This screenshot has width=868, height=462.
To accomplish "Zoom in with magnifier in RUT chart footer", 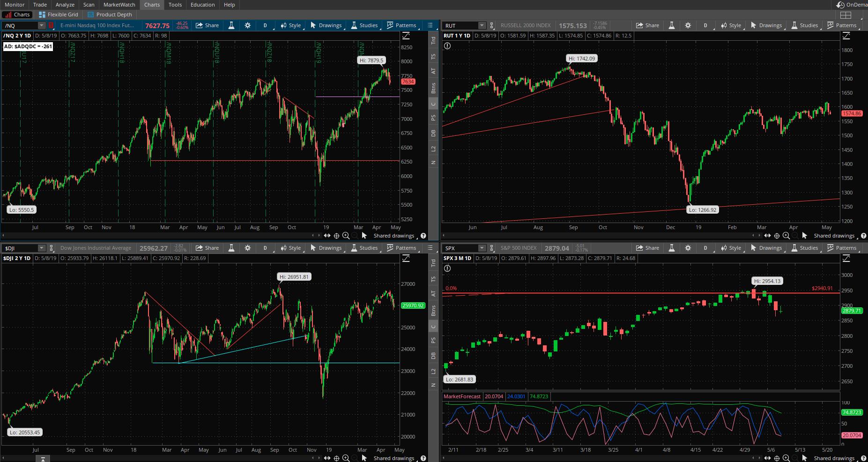I will 786,236.
